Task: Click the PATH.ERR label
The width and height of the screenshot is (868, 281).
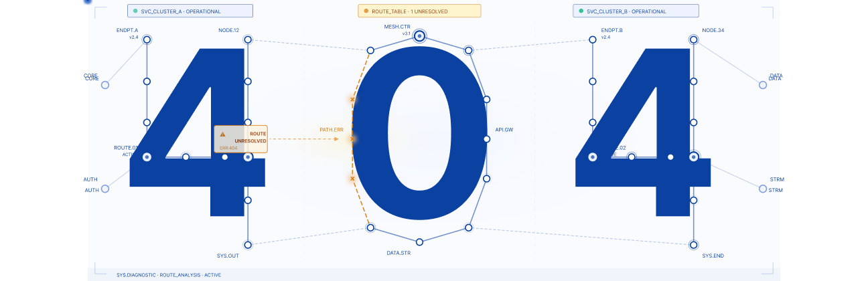Action: (x=332, y=129)
